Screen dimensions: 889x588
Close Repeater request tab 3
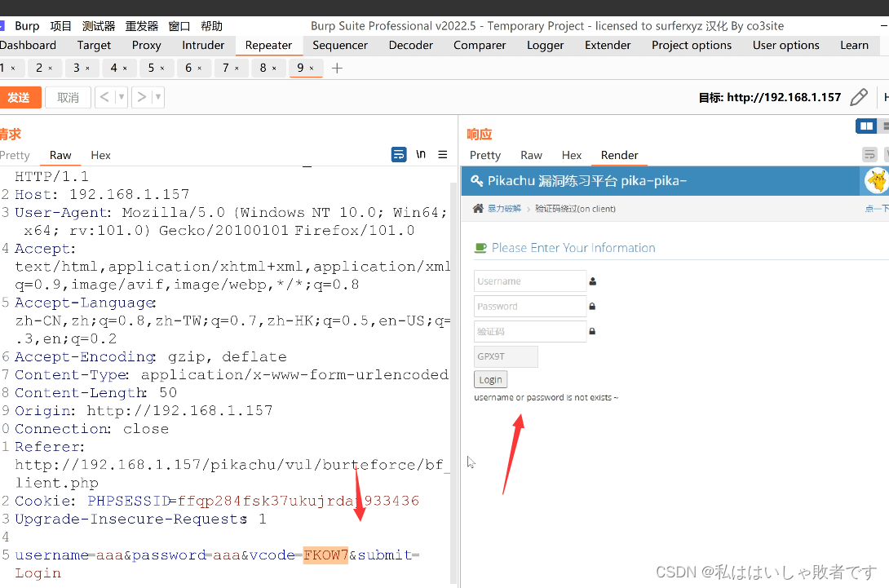click(88, 69)
